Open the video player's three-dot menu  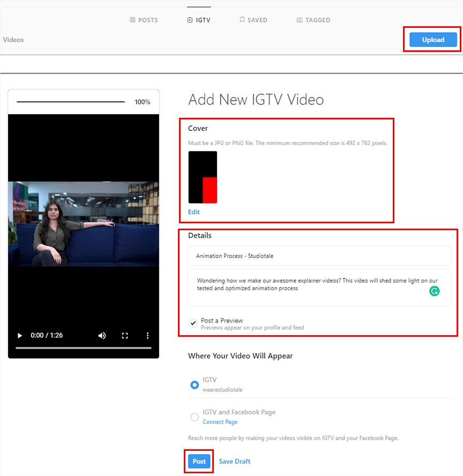coord(148,335)
